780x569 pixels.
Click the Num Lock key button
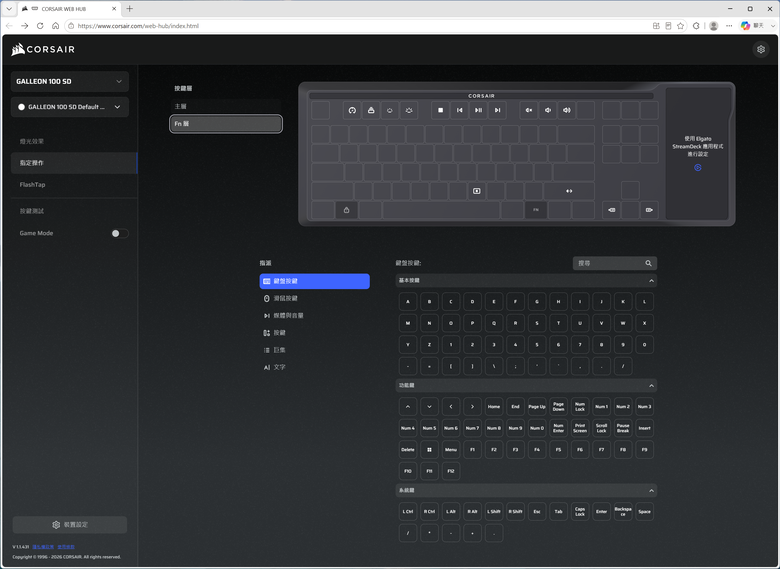click(580, 407)
